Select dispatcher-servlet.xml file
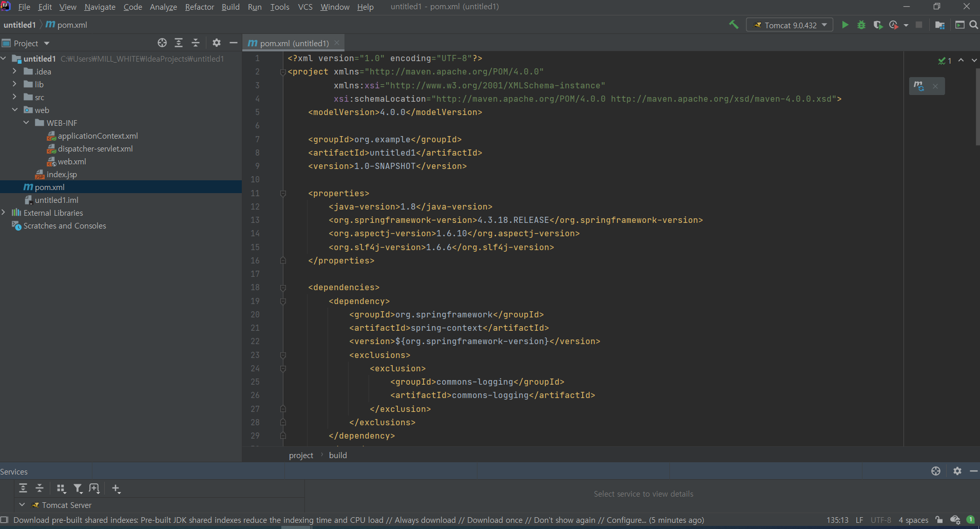 (x=95, y=148)
